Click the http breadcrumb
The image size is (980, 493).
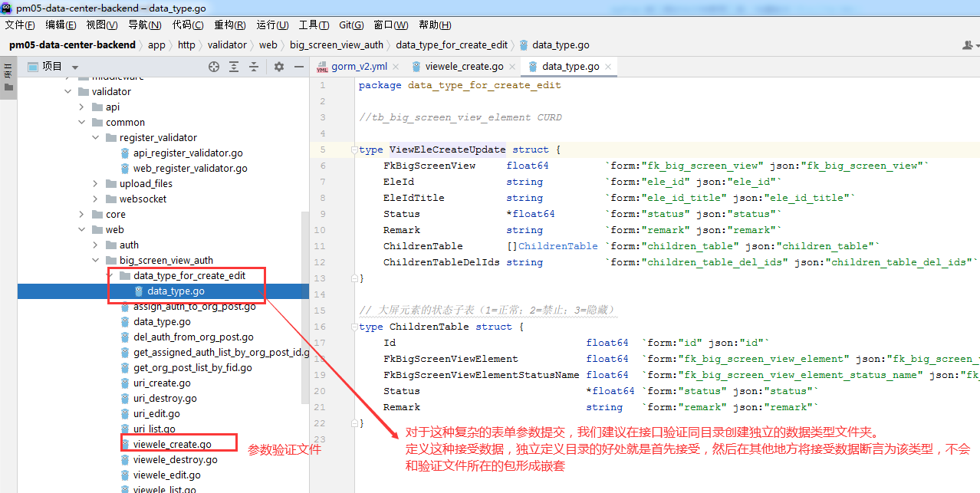click(186, 45)
